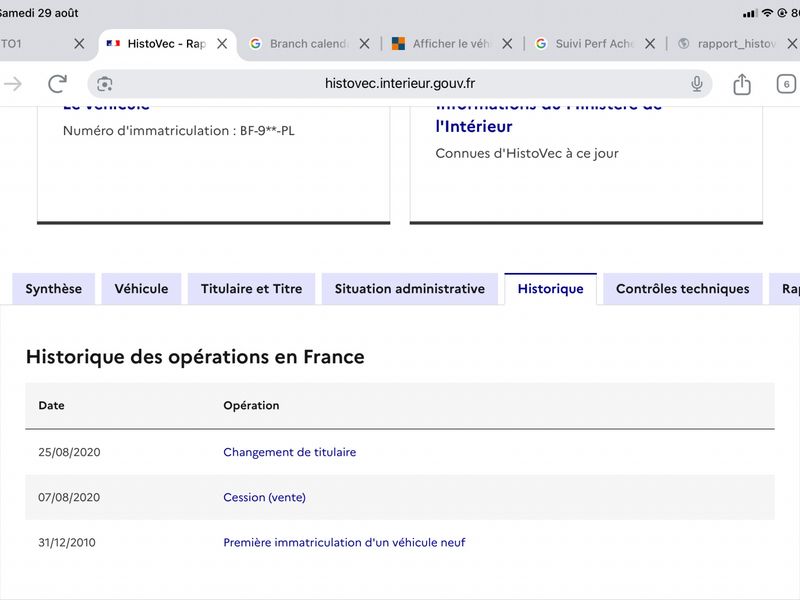Image resolution: width=800 pixels, height=600 pixels.
Task: Open the Situation administrative tab
Action: 410,289
